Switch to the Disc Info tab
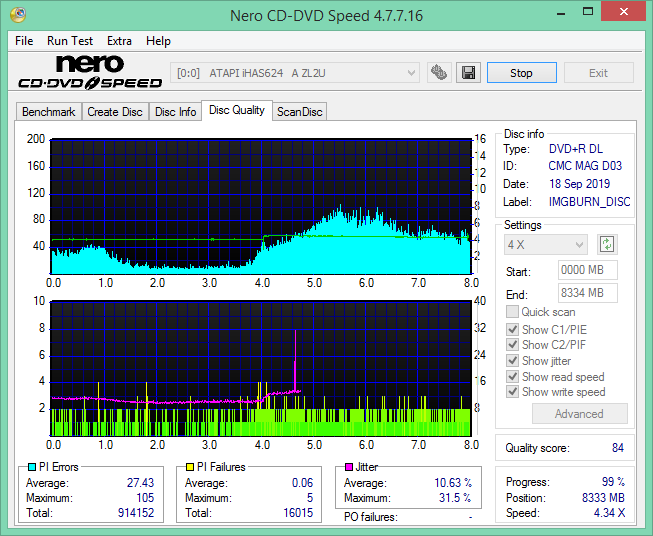653x536 pixels. [x=175, y=112]
